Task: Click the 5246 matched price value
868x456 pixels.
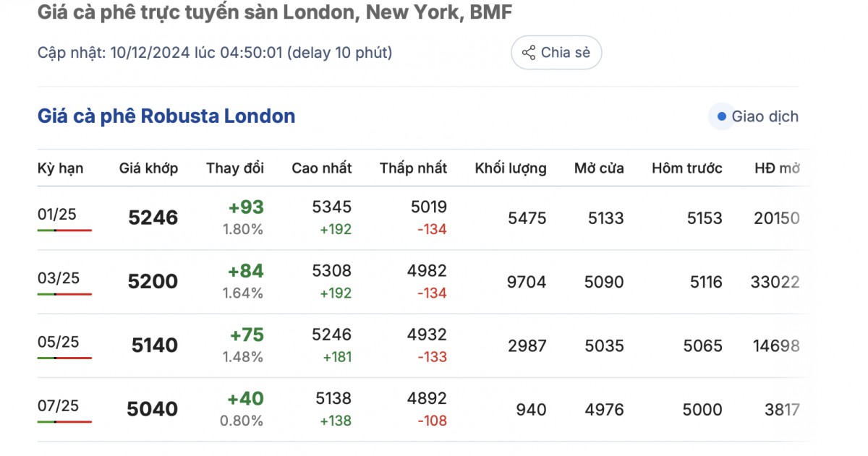Action: click(153, 218)
